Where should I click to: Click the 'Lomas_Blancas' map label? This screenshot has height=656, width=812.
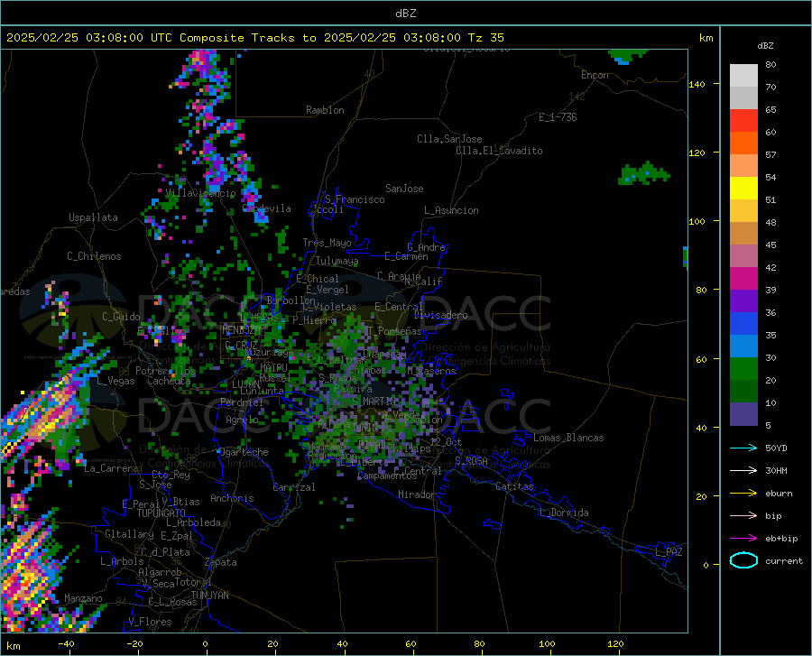coord(568,438)
